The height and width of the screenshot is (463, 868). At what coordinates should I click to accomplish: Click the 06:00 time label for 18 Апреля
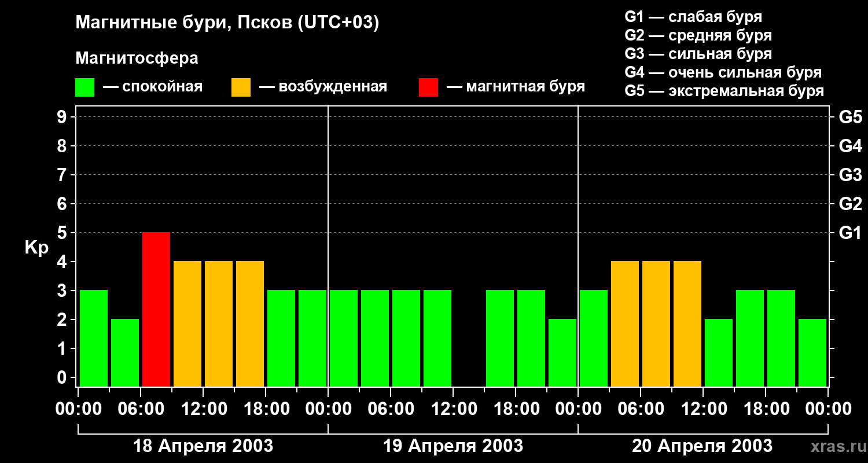tap(141, 409)
